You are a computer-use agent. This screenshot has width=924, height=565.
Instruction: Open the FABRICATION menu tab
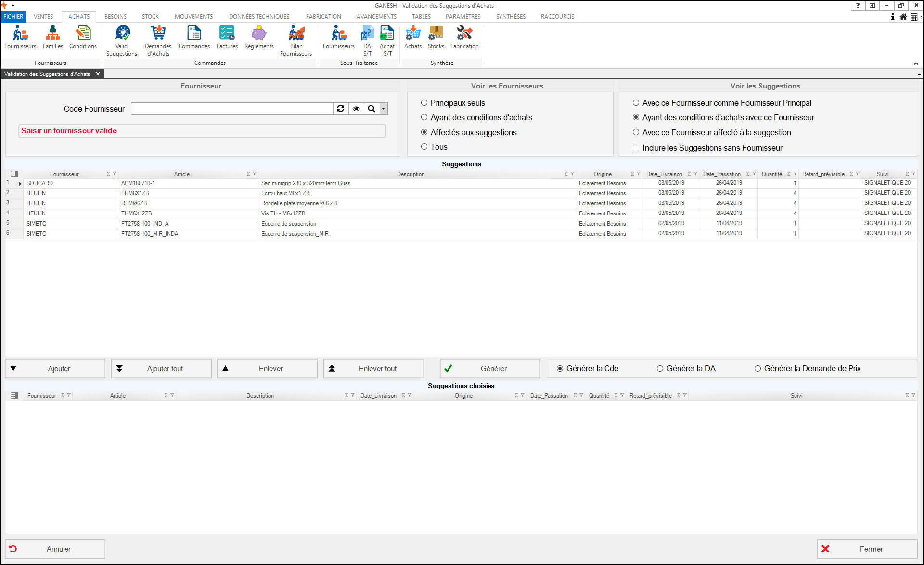pos(323,16)
